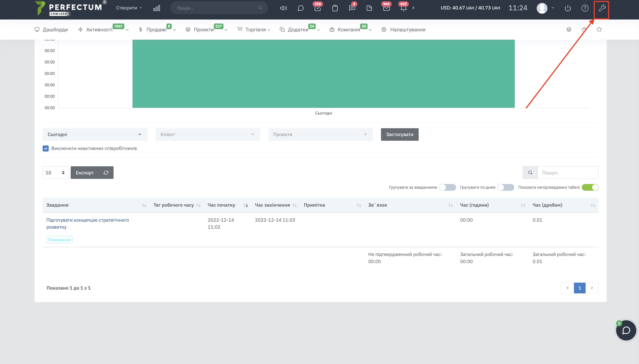Enable Групувати за завданнями toggle
639x364 pixels.
tap(447, 188)
